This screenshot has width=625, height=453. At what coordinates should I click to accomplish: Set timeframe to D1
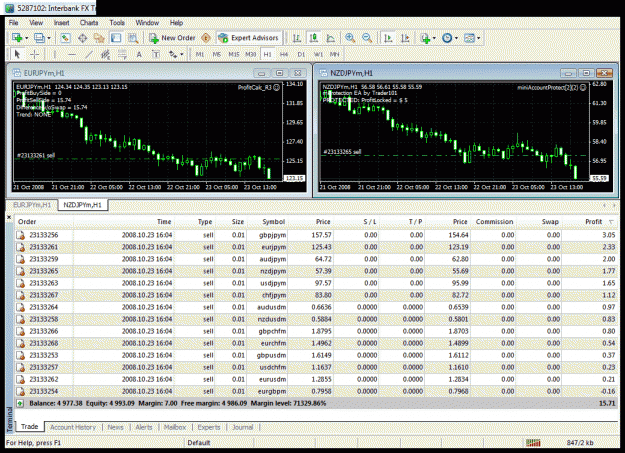point(301,54)
